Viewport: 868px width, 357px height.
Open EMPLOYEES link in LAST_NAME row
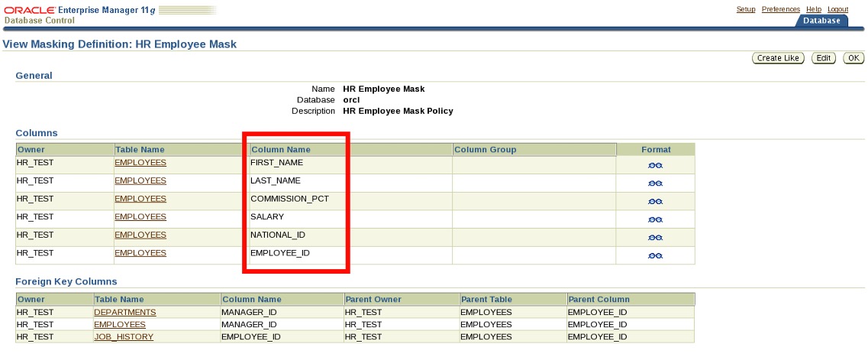pos(140,180)
